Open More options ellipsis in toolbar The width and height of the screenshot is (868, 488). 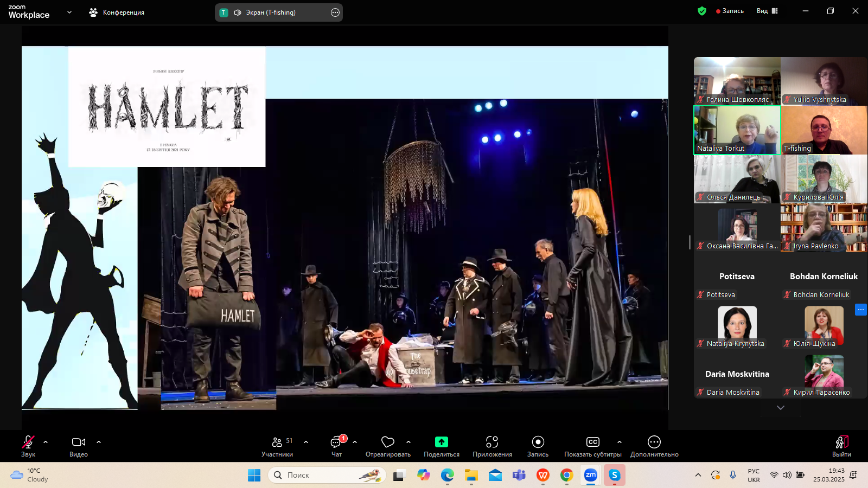click(654, 442)
